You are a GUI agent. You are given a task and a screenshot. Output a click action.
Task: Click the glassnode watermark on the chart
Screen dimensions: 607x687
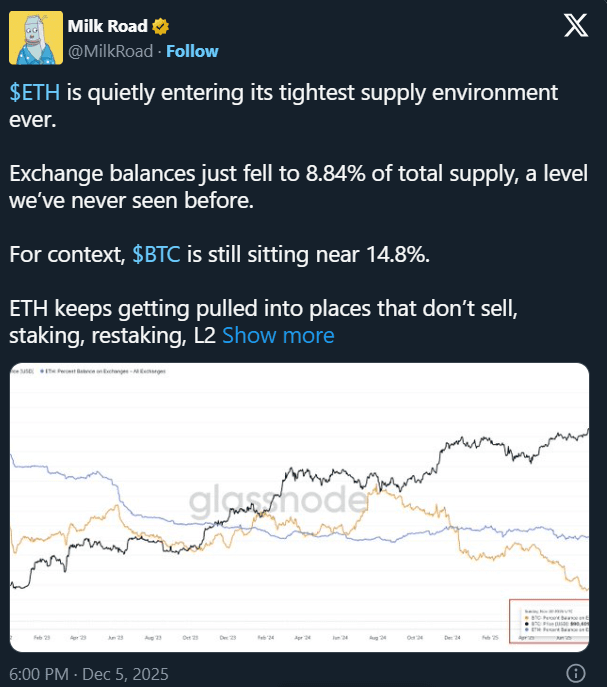(277, 499)
